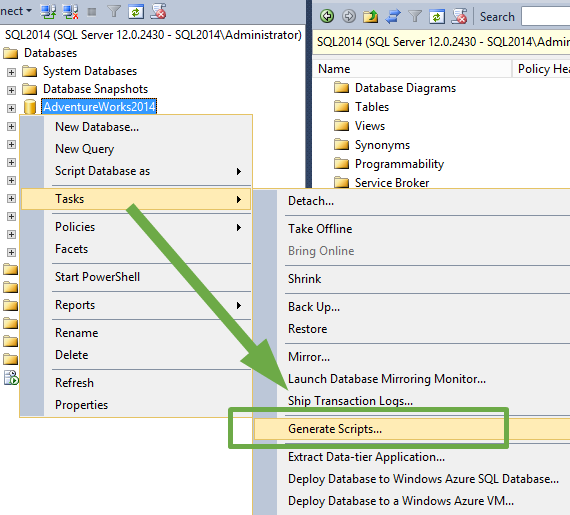Expand the AdventureWorks2014 database node
The height and width of the screenshot is (515, 570).
[11, 108]
